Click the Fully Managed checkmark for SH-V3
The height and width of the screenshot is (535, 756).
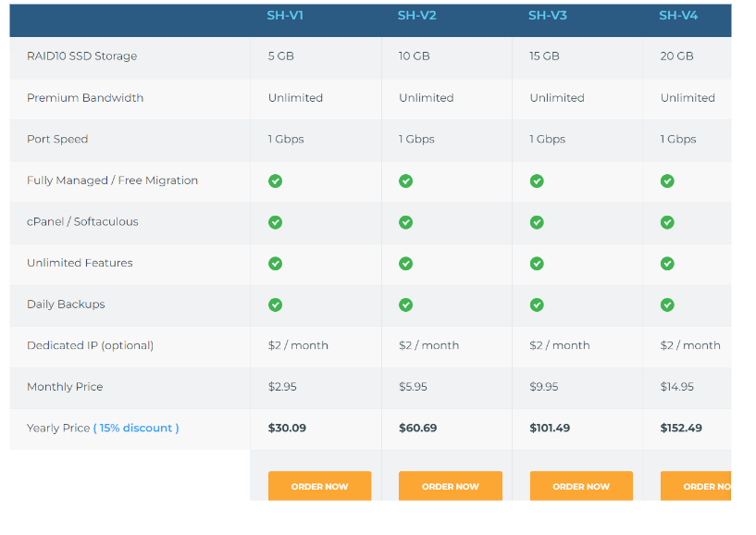537,180
